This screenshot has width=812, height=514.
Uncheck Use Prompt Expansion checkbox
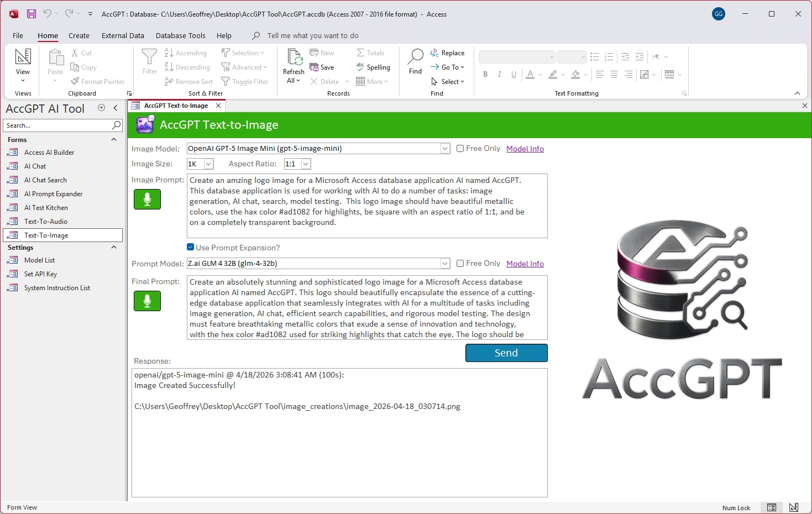click(191, 247)
